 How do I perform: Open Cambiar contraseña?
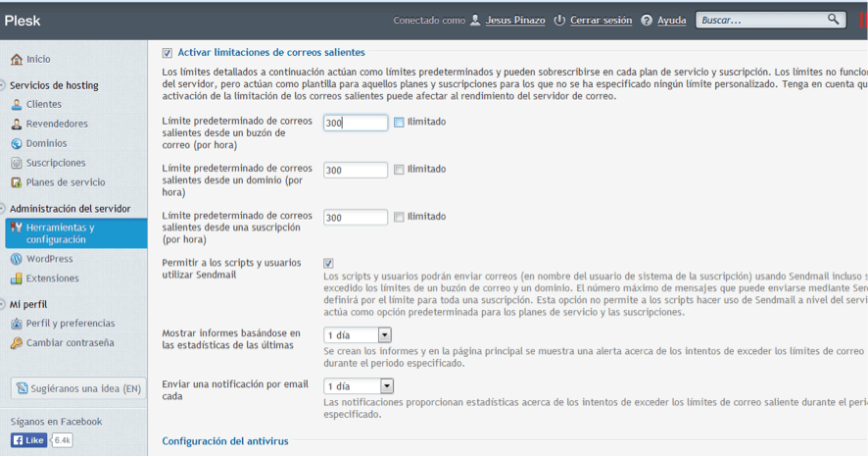(x=71, y=343)
